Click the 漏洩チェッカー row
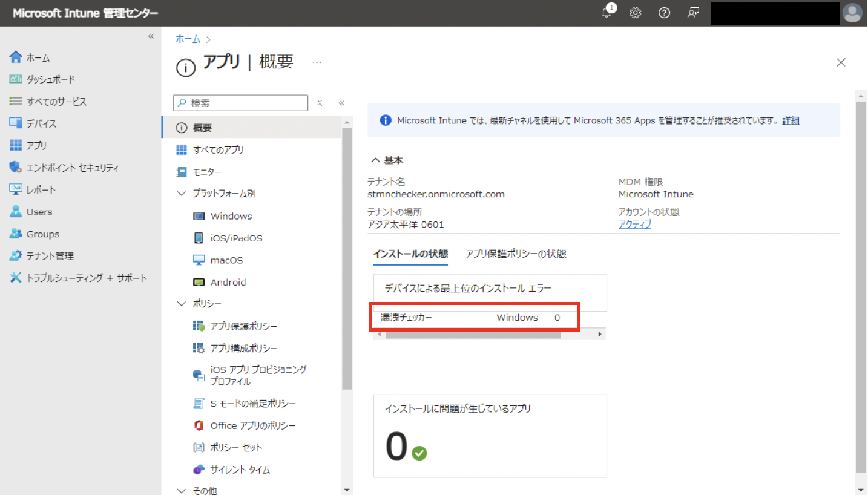Screen dimensions: 868x495 click(x=475, y=317)
